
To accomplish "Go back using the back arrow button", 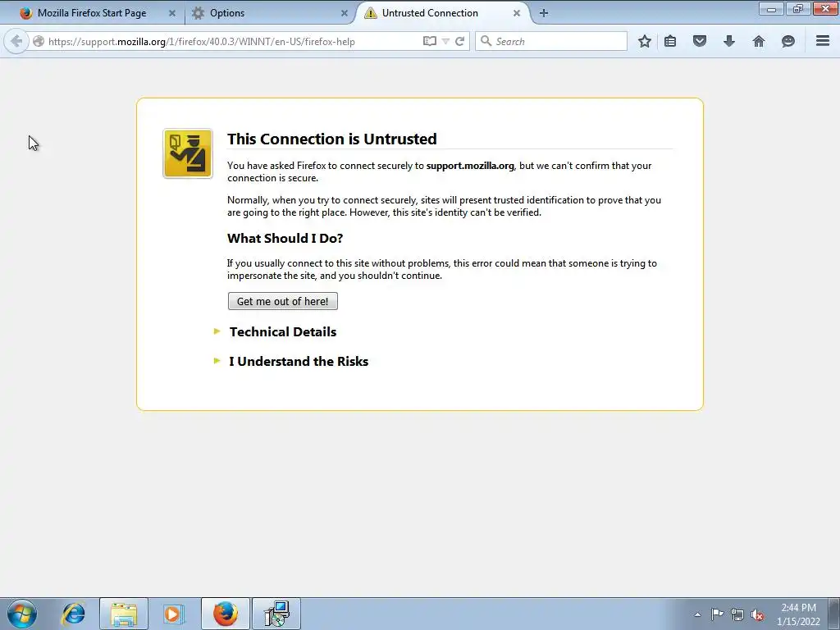I will point(16,41).
